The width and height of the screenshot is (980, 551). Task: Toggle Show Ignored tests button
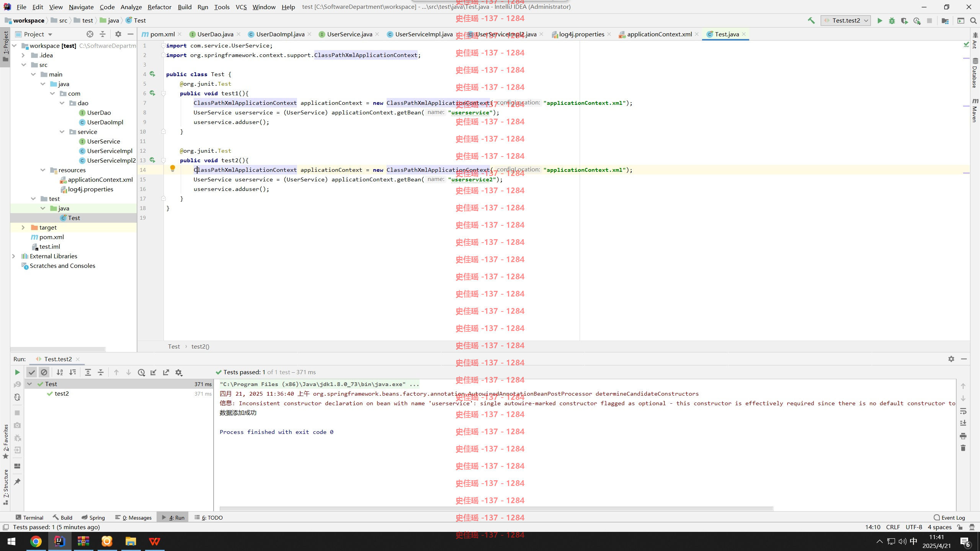coord(44,372)
